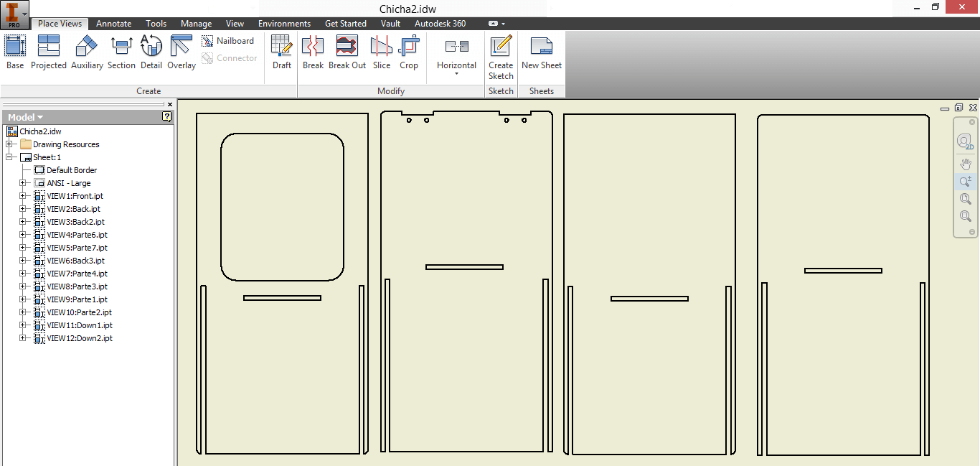980x466 pixels.
Task: Switch to the Environments tab
Action: [285, 24]
